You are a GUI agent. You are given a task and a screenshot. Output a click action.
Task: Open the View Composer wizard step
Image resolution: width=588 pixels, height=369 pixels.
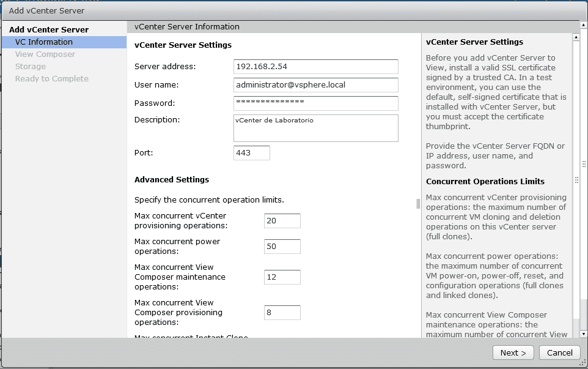pos(45,54)
